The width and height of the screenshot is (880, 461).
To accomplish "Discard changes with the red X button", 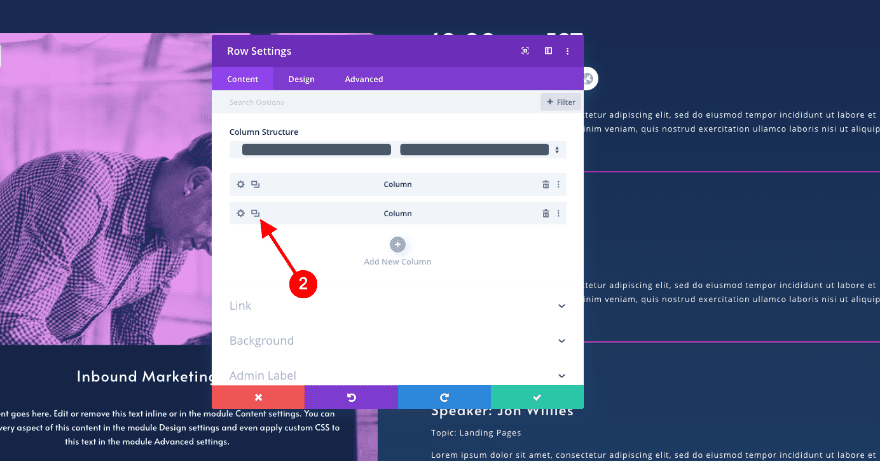I will coord(258,397).
